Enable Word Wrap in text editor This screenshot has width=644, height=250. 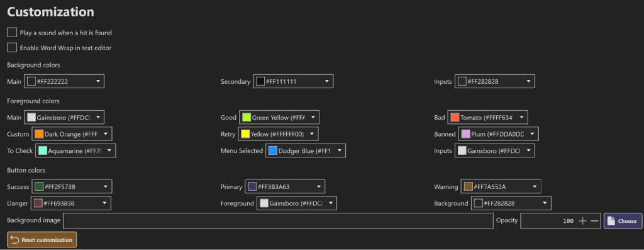pos(13,48)
